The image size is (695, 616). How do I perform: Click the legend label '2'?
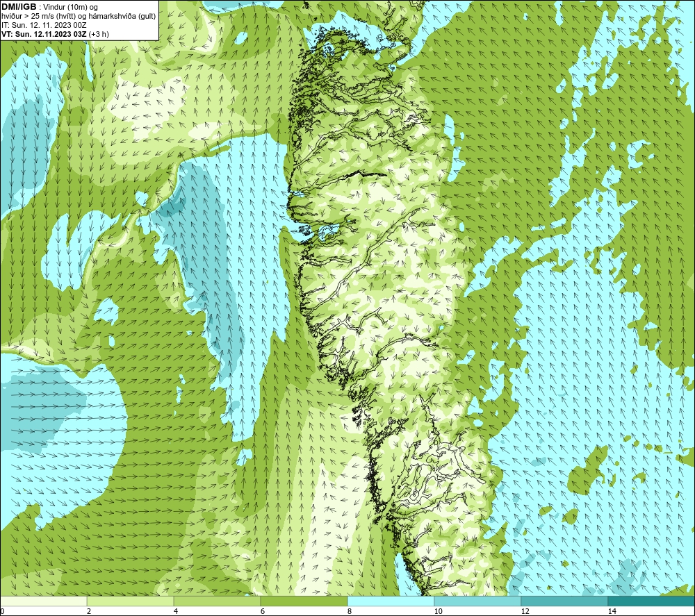[x=89, y=611]
